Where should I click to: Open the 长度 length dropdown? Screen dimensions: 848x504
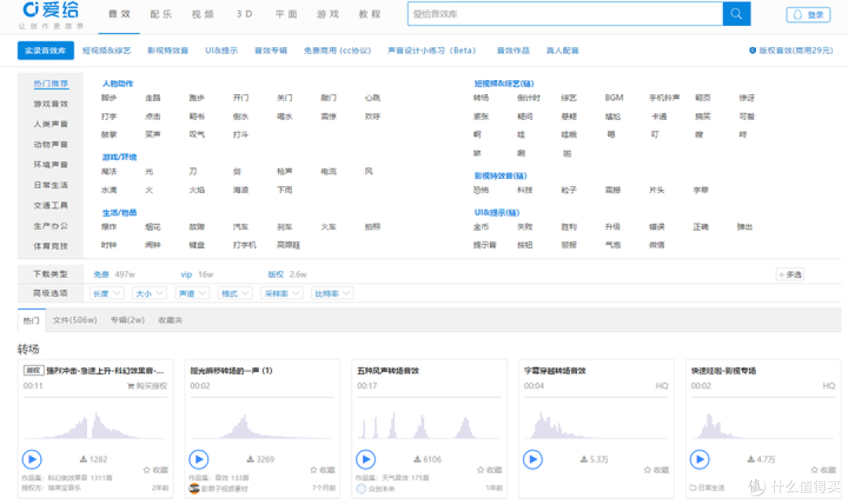[x=107, y=293]
